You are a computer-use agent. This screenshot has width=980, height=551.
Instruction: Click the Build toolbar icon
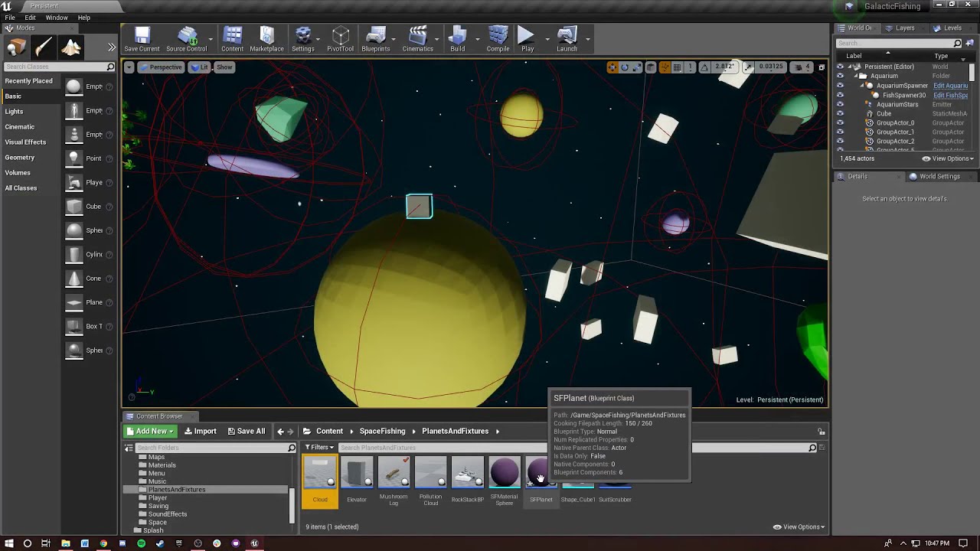457,39
